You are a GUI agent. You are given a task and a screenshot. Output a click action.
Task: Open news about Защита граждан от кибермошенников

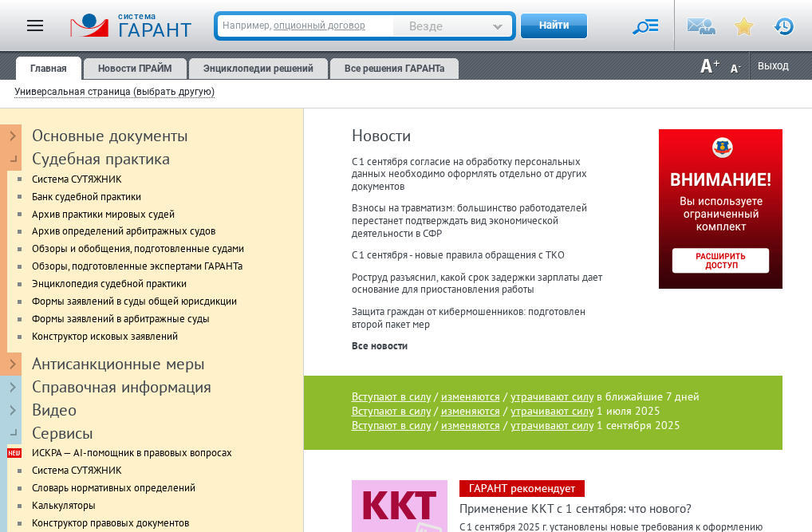[468, 318]
